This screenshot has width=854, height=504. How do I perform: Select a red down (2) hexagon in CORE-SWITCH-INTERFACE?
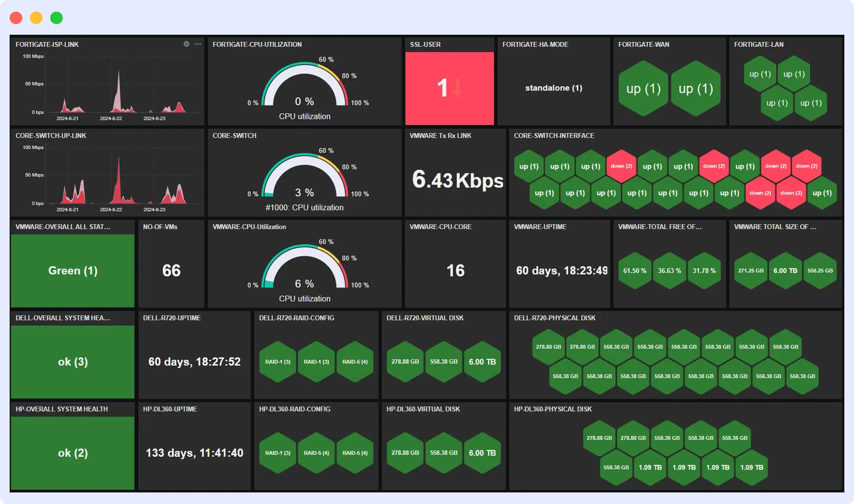pos(621,165)
